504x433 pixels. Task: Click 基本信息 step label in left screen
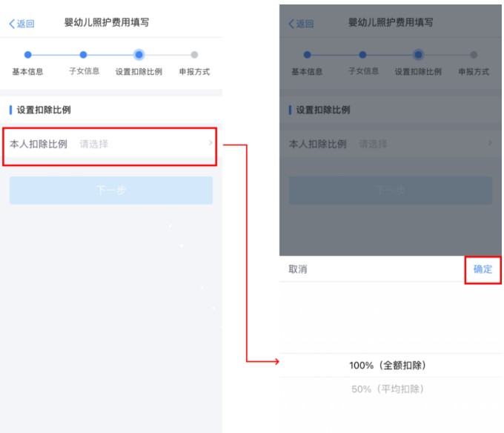(x=27, y=71)
